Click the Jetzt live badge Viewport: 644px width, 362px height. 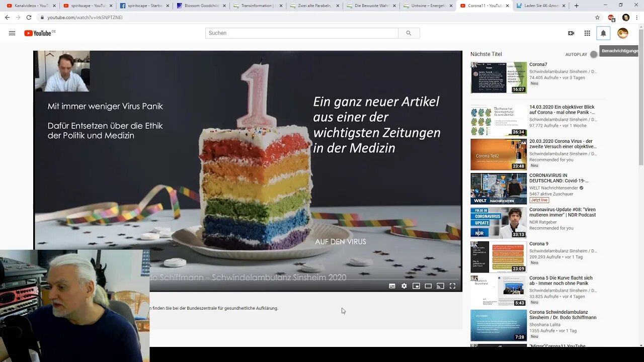click(539, 200)
